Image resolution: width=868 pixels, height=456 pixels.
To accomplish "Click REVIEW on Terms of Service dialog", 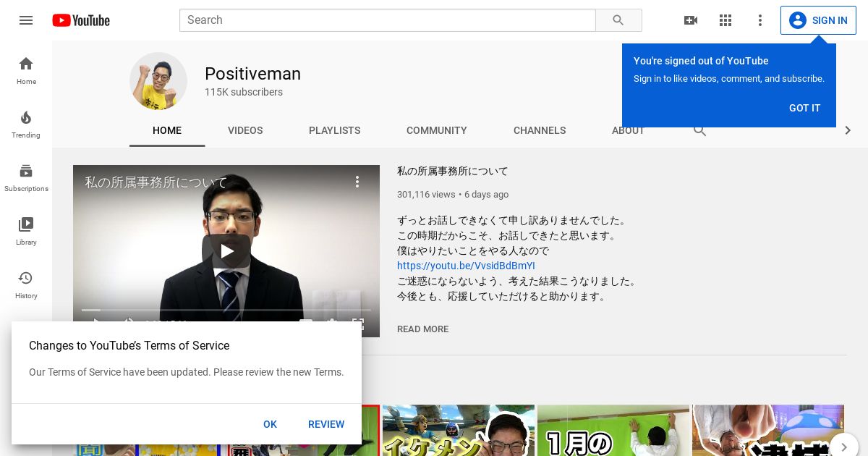I will tap(326, 424).
